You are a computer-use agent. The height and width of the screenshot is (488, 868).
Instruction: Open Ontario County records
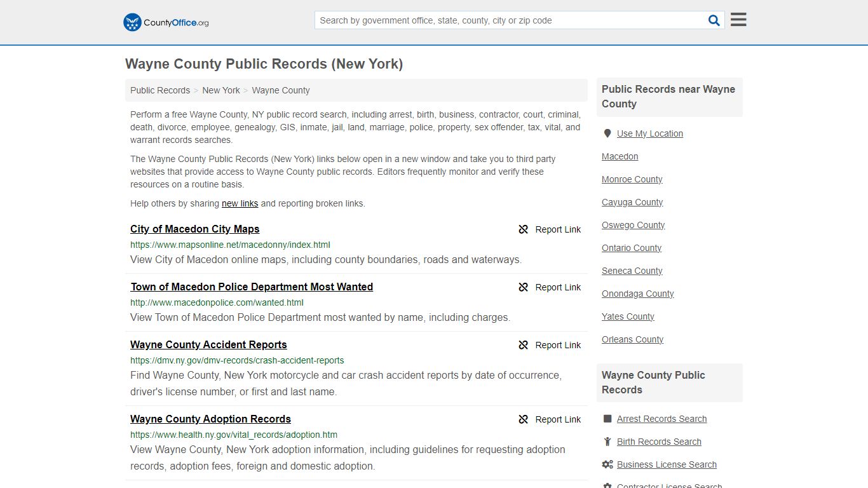[632, 248]
